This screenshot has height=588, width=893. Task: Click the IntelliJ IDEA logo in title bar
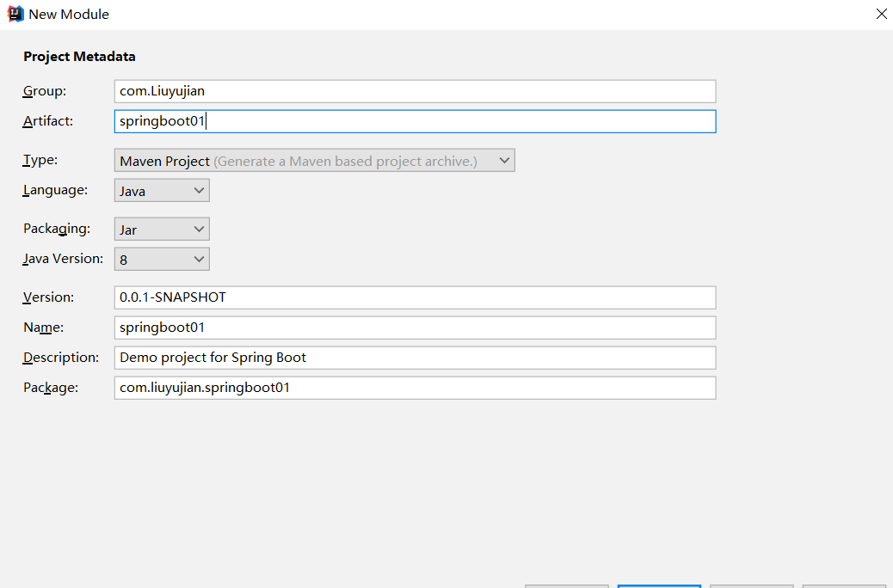tap(15, 14)
